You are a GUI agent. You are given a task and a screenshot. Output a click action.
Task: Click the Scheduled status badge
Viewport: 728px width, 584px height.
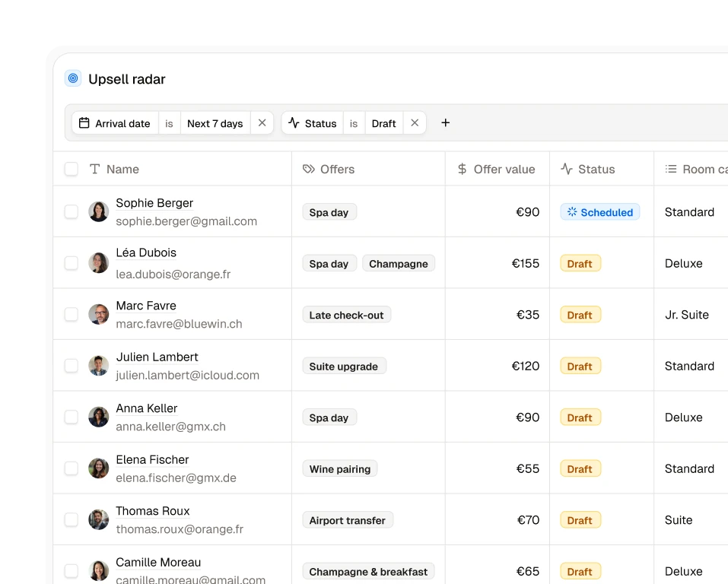point(600,212)
